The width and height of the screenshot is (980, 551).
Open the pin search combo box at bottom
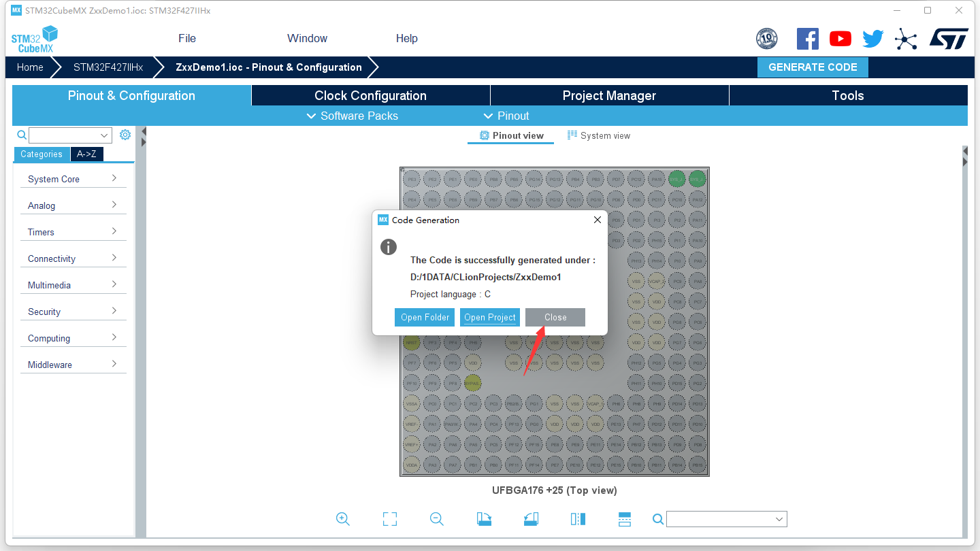click(x=727, y=519)
